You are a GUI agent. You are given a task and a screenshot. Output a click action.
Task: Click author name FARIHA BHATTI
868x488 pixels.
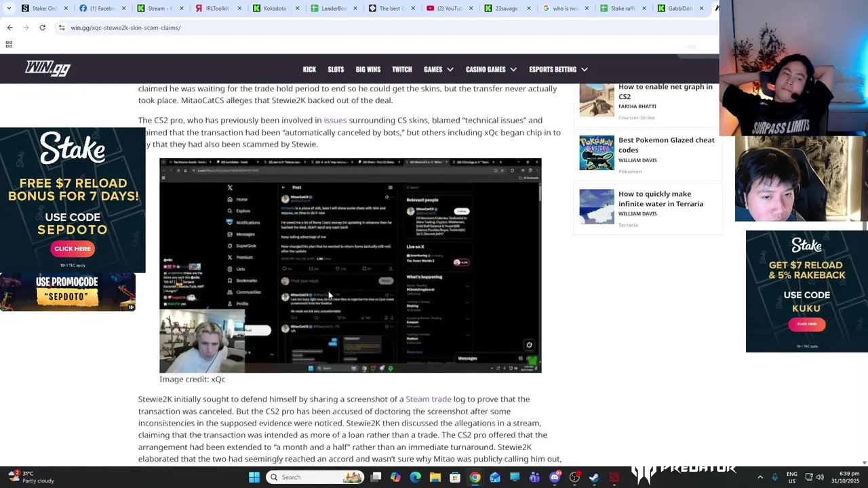[637, 106]
